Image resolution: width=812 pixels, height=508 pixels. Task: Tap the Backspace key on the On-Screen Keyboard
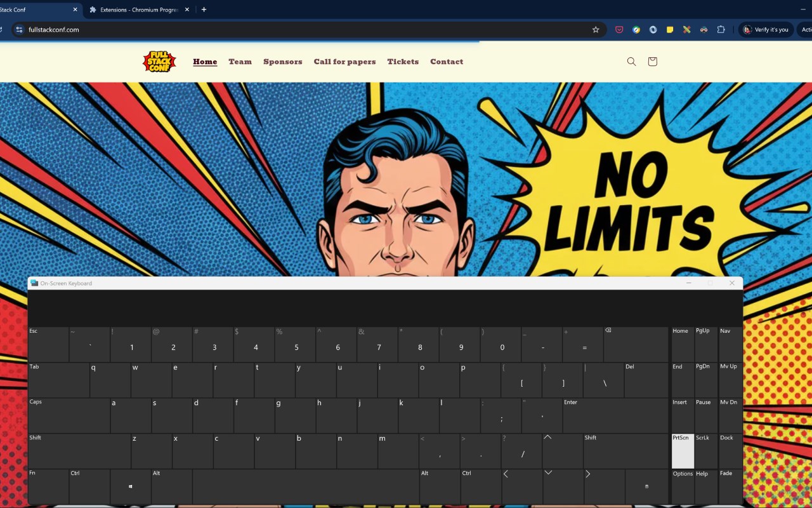point(636,344)
